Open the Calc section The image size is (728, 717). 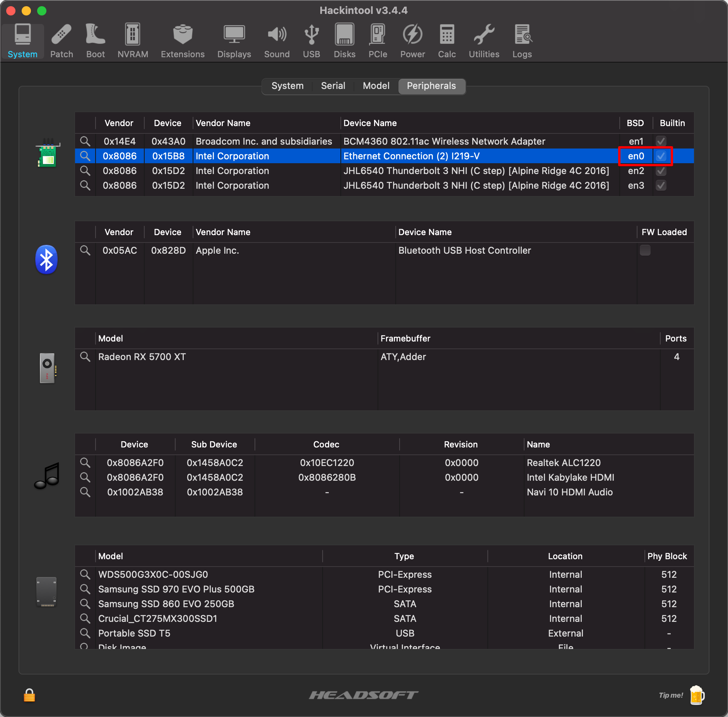[x=447, y=41]
